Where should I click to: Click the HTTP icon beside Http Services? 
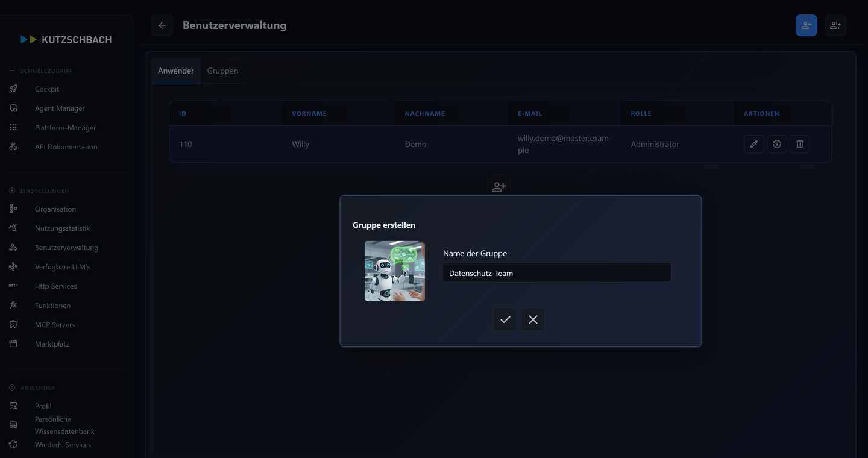pyautogui.click(x=13, y=286)
